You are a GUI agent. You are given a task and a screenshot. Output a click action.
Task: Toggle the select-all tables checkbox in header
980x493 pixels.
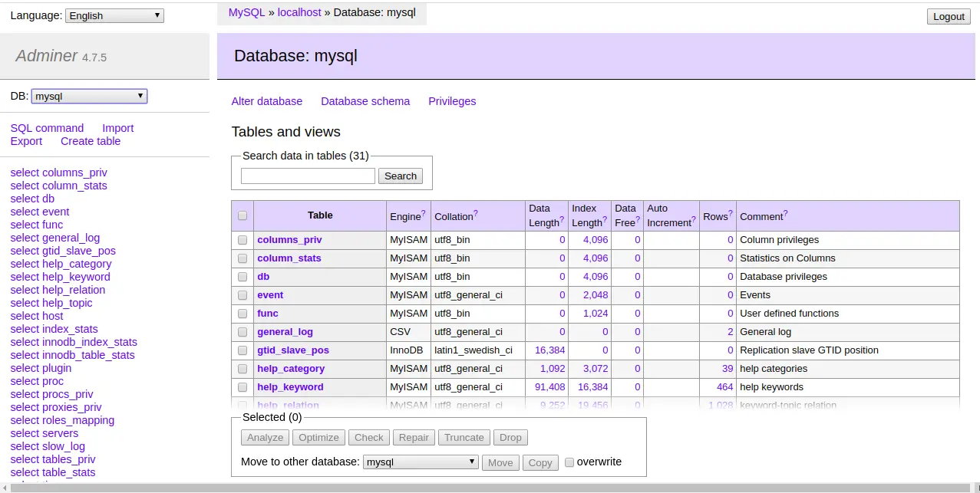point(243,216)
